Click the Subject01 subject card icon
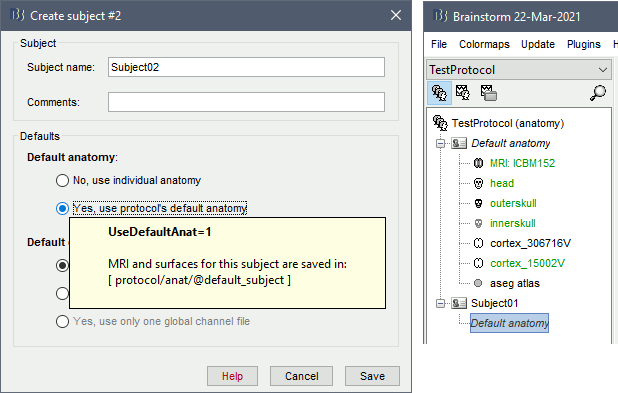 [458, 303]
